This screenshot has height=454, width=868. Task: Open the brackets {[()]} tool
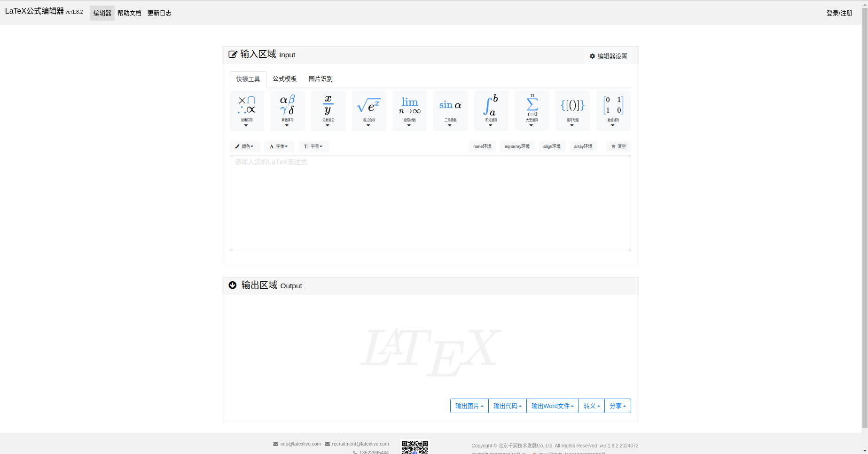pos(572,111)
